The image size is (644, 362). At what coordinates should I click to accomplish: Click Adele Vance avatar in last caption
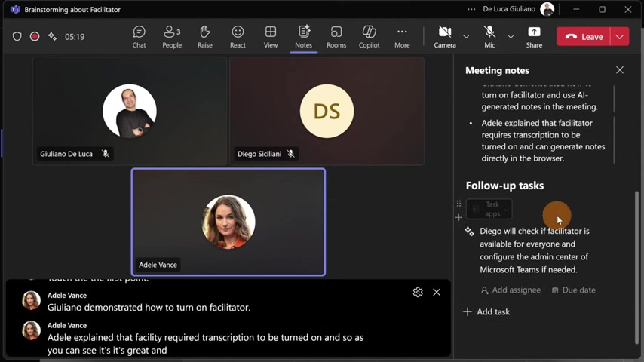click(31, 330)
